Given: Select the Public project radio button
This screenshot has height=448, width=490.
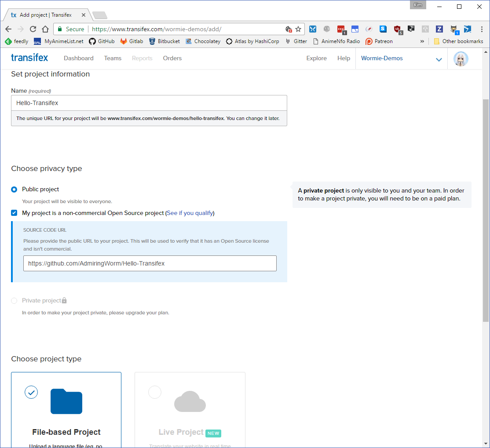Looking at the screenshot, I should coord(14,189).
